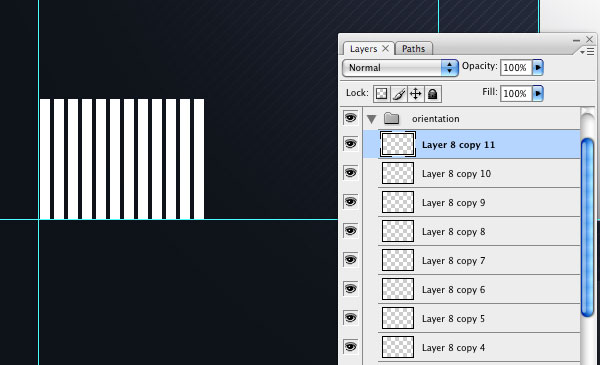The width and height of the screenshot is (600, 365).
Task: Open the Layers panel options menu icon
Action: [x=587, y=51]
